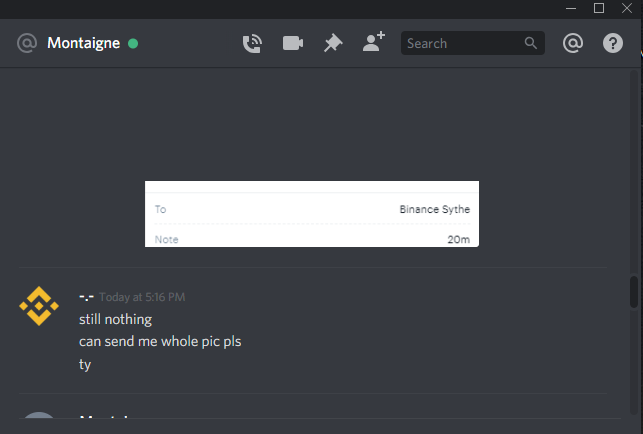The height and width of the screenshot is (434, 643).
Task: Minimize the Discord window
Action: tap(571, 8)
